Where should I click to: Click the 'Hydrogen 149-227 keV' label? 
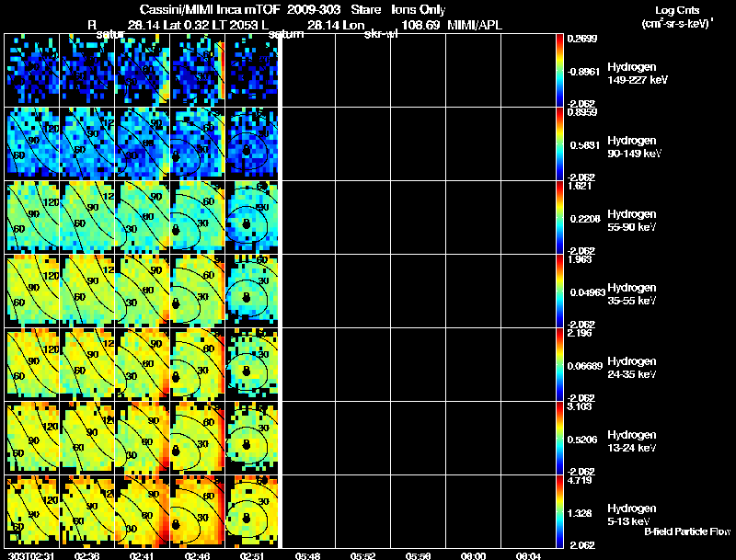coord(637,74)
